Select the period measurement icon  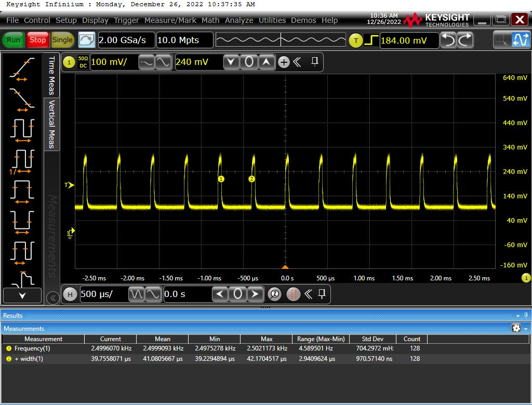[22, 129]
